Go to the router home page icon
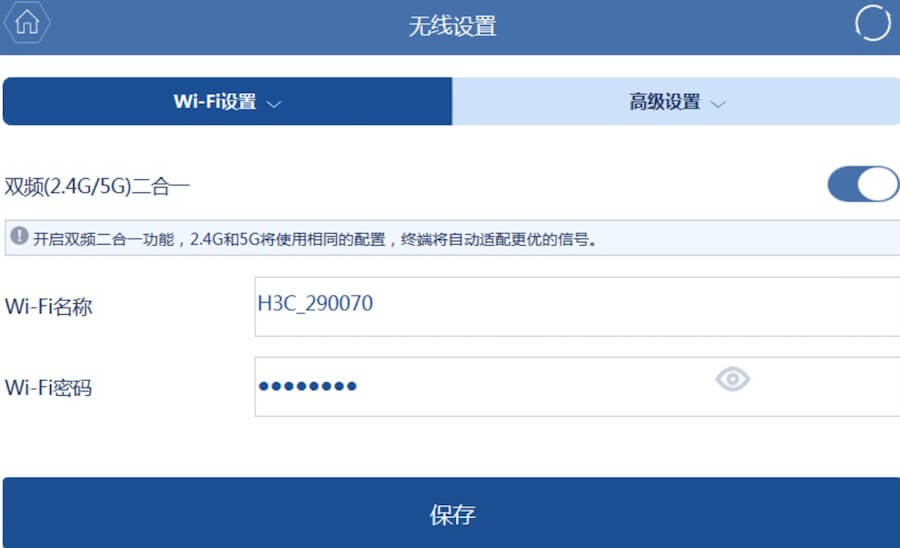This screenshot has width=900, height=548. pyautogui.click(x=26, y=23)
